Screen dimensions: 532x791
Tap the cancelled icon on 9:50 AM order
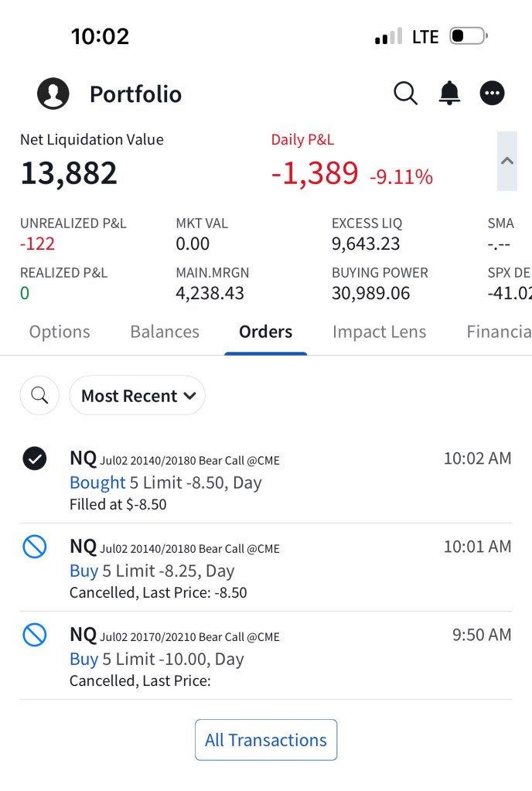[x=35, y=636]
